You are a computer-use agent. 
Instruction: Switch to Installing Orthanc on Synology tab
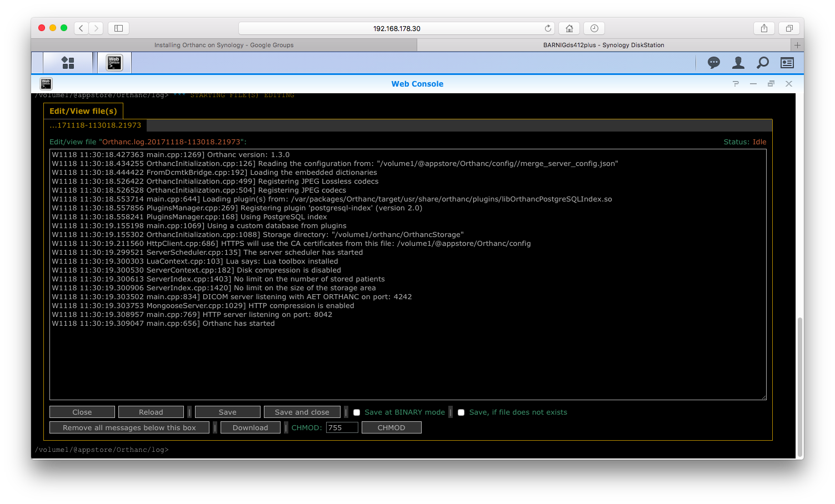(224, 45)
